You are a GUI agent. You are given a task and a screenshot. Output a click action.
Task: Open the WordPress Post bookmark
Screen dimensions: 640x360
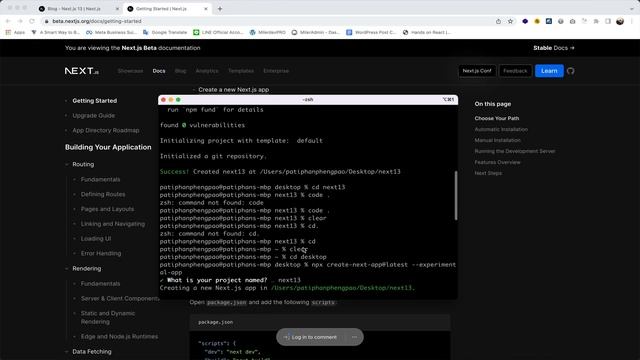[371, 32]
